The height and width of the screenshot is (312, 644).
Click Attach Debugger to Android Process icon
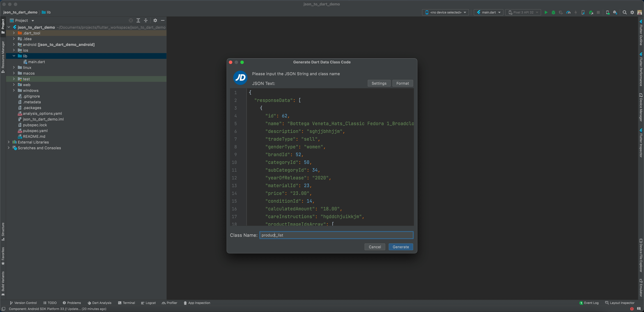click(591, 12)
